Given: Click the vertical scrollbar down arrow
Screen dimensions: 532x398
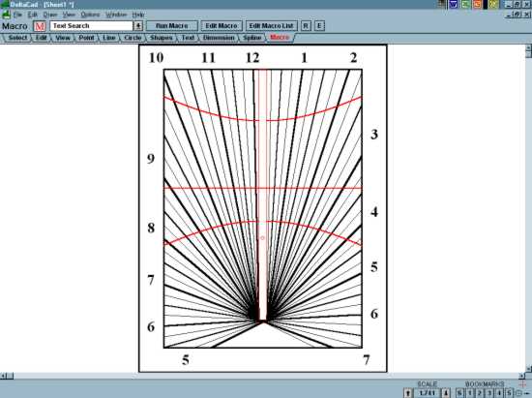Looking at the screenshot, I should [x=528, y=369].
